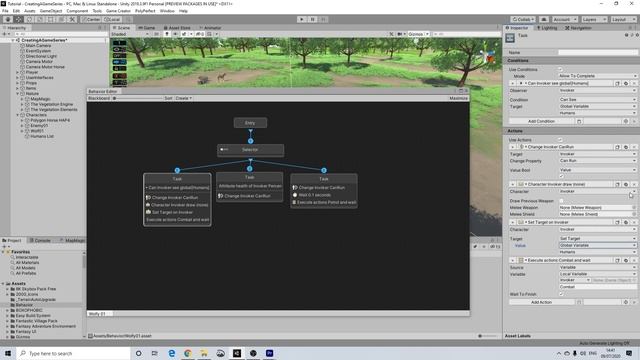
Task: Click the Step frame button
Action: click(323, 19)
